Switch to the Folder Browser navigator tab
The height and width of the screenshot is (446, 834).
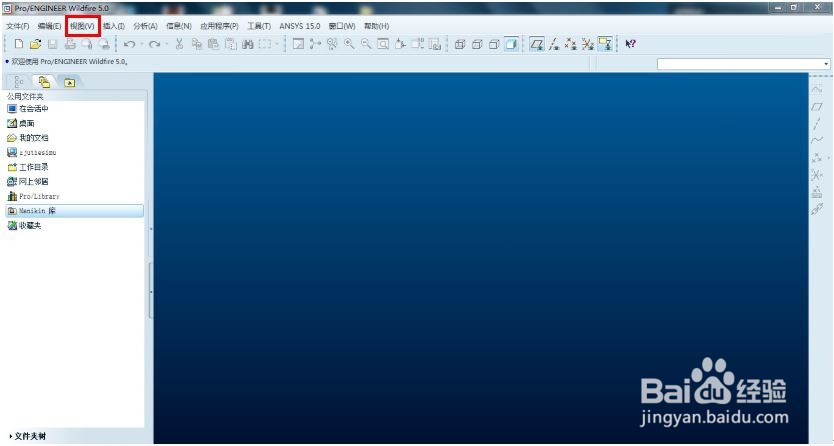point(44,82)
